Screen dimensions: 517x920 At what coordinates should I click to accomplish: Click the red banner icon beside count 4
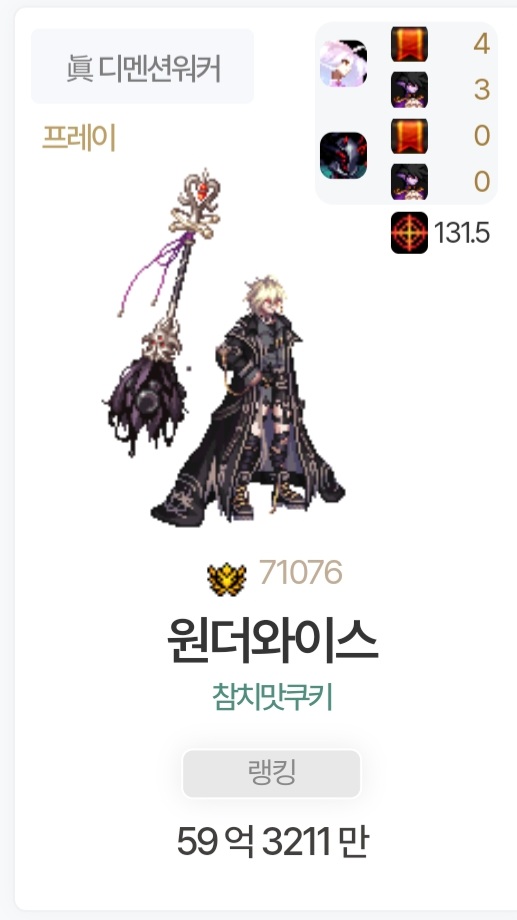409,44
